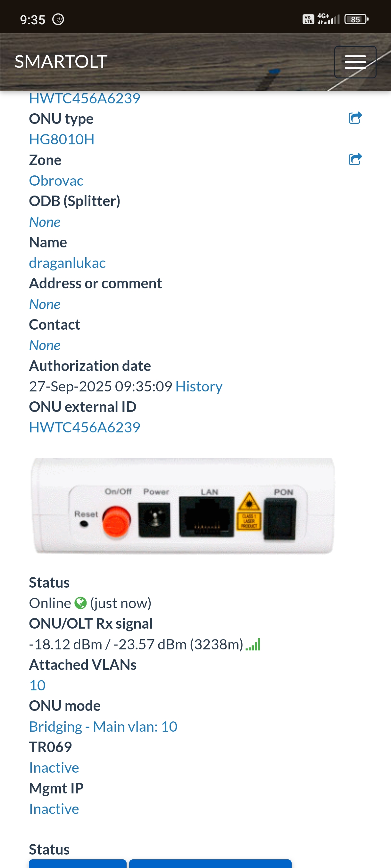Tap the battery indicator in status bar
This screenshot has height=868, width=391.
[356, 20]
